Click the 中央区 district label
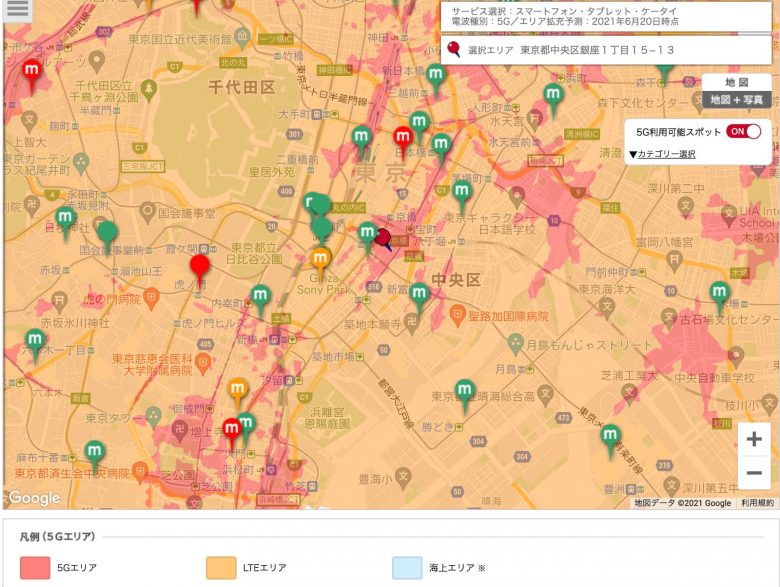Image resolution: width=780 pixels, height=587 pixels. click(x=456, y=280)
